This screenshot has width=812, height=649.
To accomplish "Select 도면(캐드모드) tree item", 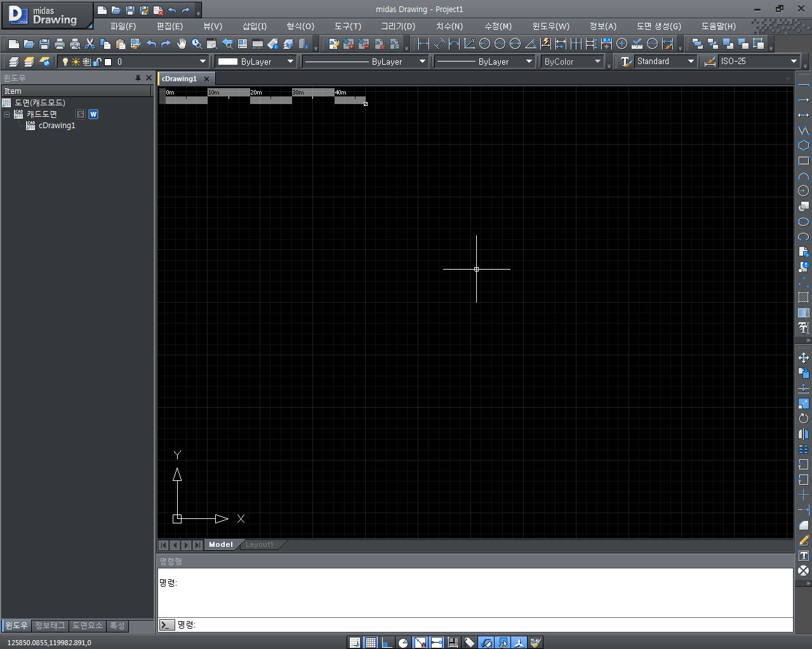I will point(40,102).
